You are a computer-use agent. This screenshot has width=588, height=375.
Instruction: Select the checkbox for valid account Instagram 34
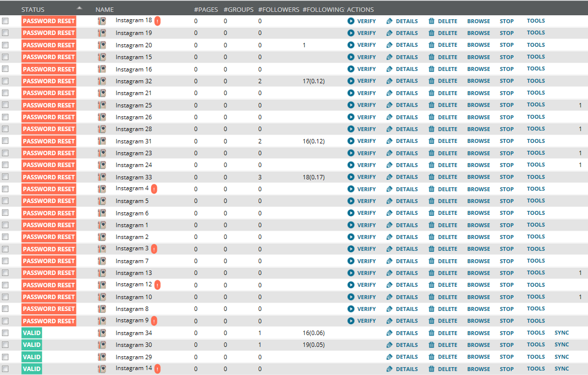tap(5, 333)
